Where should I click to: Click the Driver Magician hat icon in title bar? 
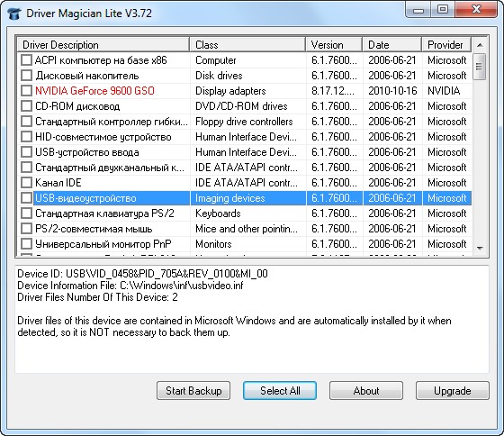click(x=14, y=14)
